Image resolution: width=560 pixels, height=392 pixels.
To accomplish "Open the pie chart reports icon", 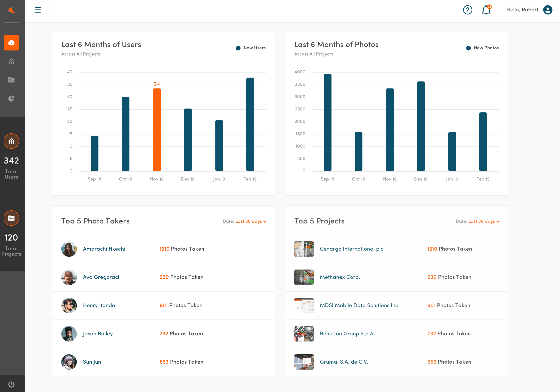I will 11,98.
